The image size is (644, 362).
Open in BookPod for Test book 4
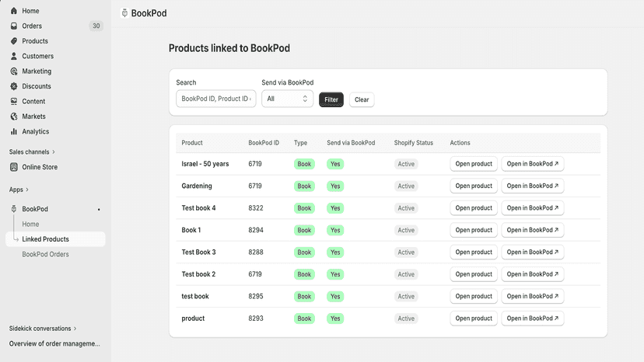click(x=532, y=208)
